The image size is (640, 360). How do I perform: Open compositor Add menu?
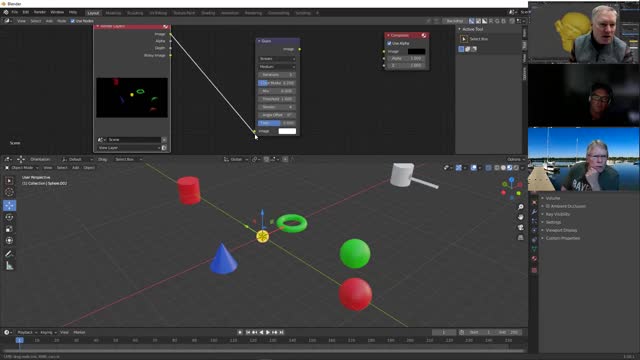(x=49, y=21)
